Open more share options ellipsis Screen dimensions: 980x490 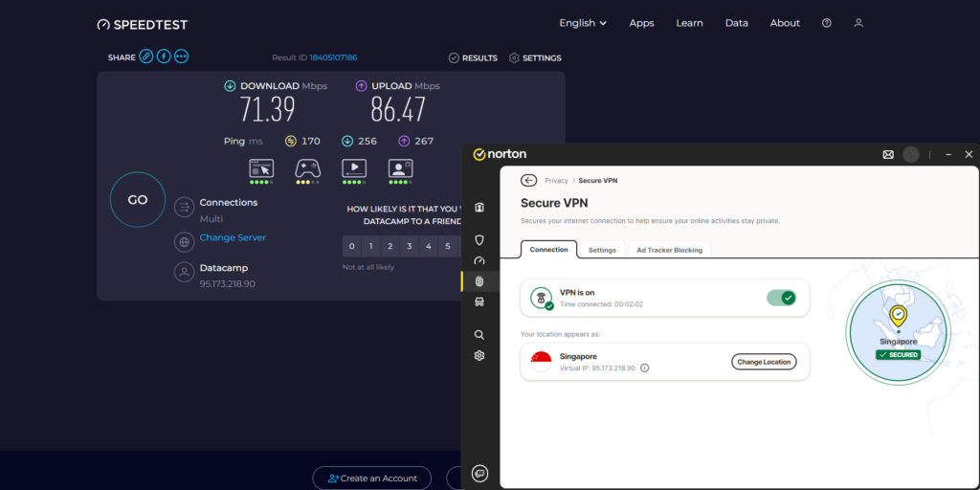pyautogui.click(x=181, y=56)
